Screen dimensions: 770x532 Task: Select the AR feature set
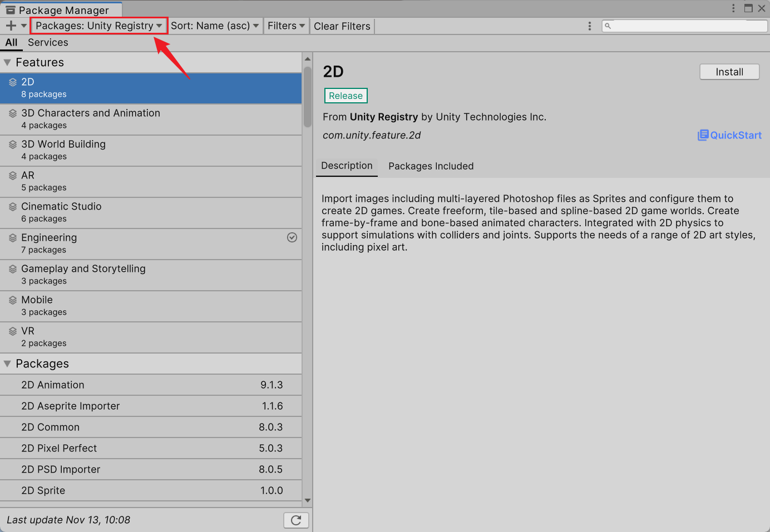click(x=151, y=182)
